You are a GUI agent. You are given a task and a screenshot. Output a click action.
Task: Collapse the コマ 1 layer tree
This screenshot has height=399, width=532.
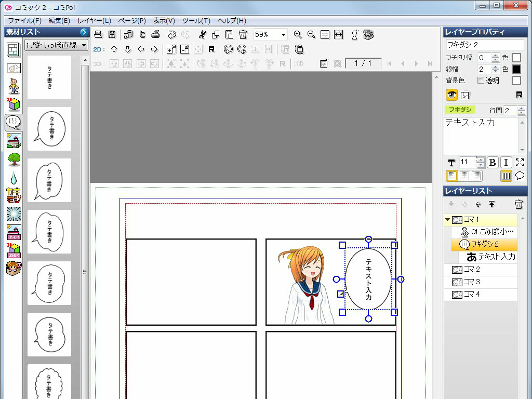click(x=447, y=220)
